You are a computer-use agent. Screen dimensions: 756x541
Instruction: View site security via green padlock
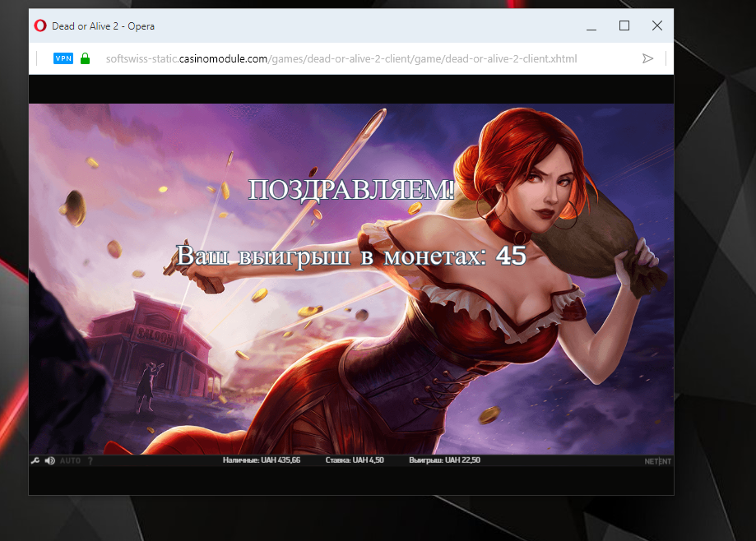[85, 58]
